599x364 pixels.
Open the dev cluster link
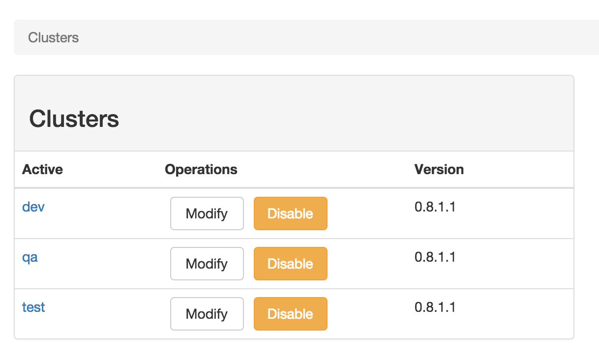[33, 207]
